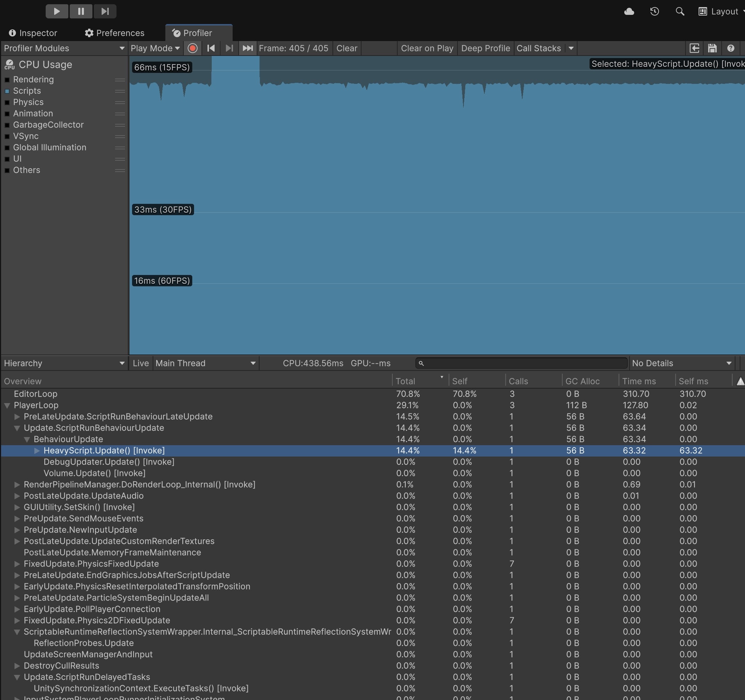Viewport: 745px width, 700px height.
Task: Open the Main Thread dropdown
Action: 205,363
